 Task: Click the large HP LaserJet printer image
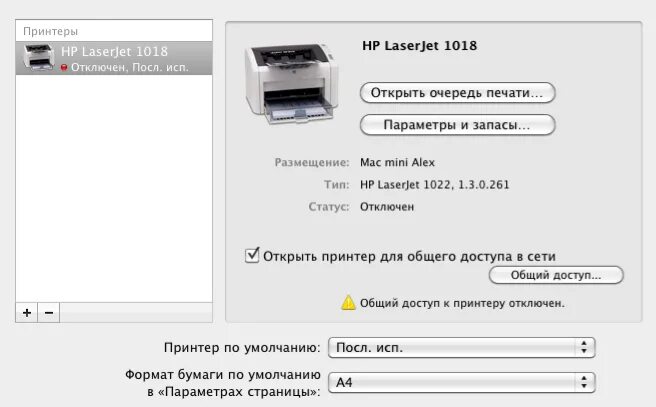292,82
